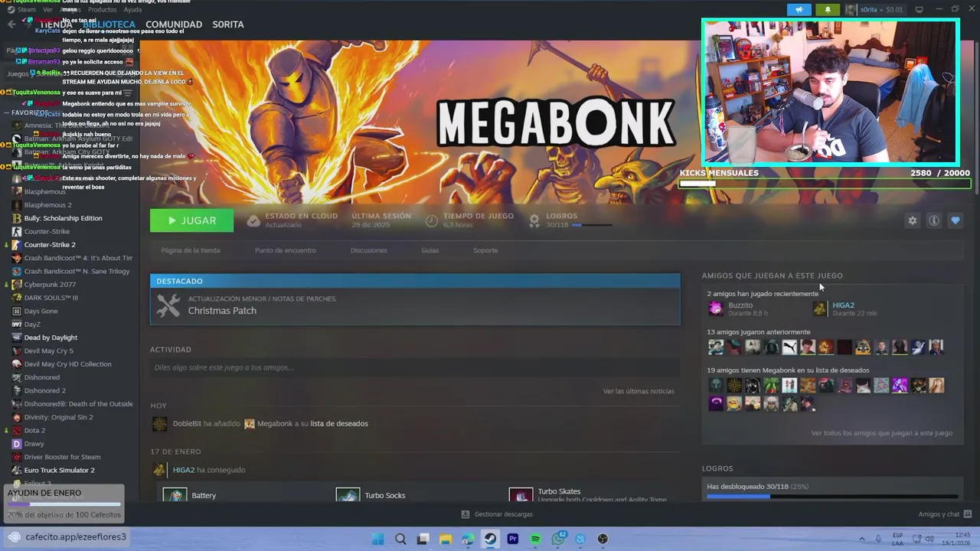Screen dimensions: 980x551
Task: Click the Cyberpunk 2077 game icon
Action: [17, 285]
